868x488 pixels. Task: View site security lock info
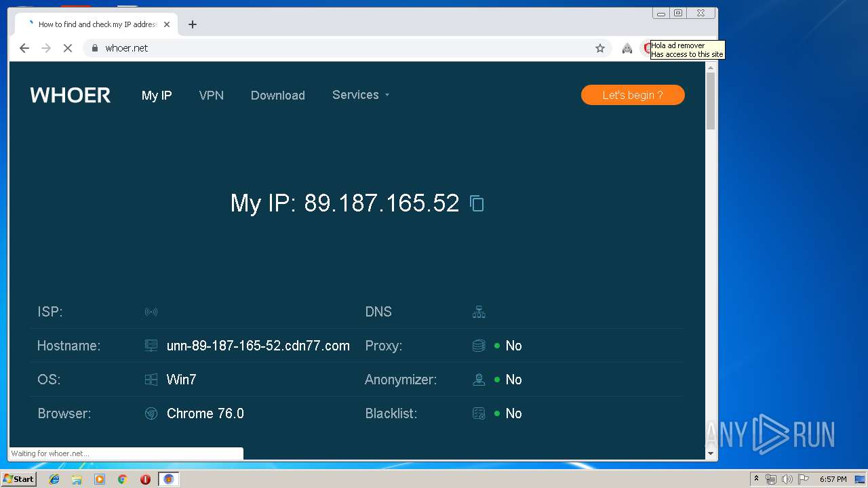(95, 48)
